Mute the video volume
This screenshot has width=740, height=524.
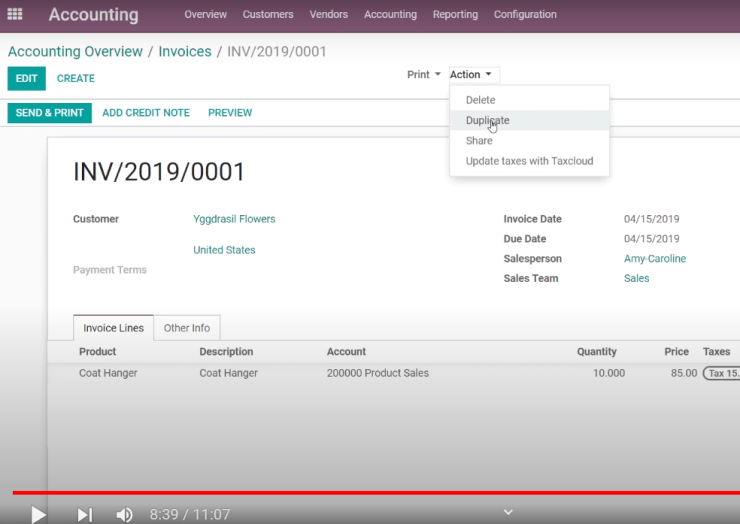[124, 515]
